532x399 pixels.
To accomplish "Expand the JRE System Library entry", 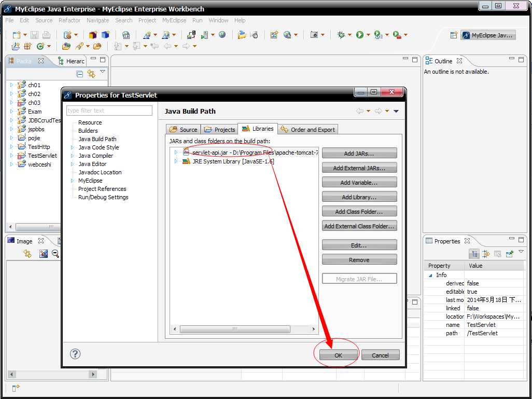I will coord(176,161).
